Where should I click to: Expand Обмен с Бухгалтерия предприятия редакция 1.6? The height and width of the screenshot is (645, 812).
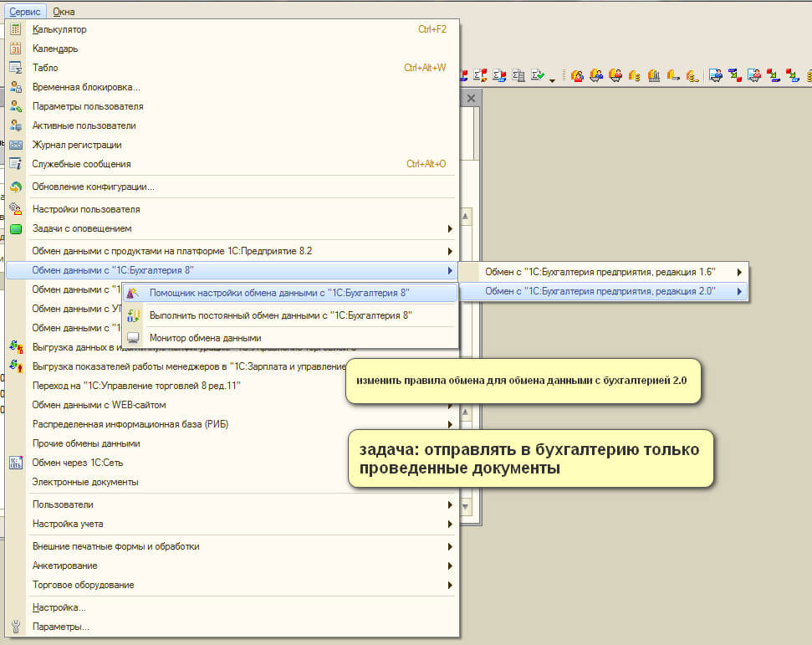click(x=601, y=272)
